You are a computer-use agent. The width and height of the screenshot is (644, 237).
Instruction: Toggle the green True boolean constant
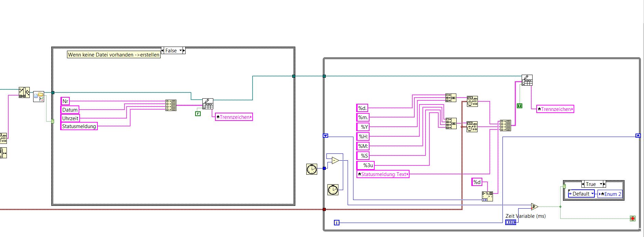point(520,106)
